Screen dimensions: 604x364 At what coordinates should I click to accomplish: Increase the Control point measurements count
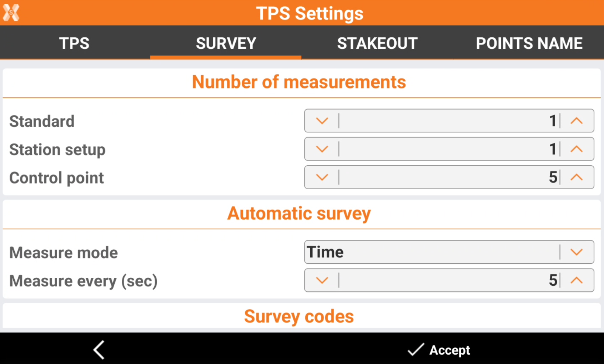pyautogui.click(x=576, y=177)
